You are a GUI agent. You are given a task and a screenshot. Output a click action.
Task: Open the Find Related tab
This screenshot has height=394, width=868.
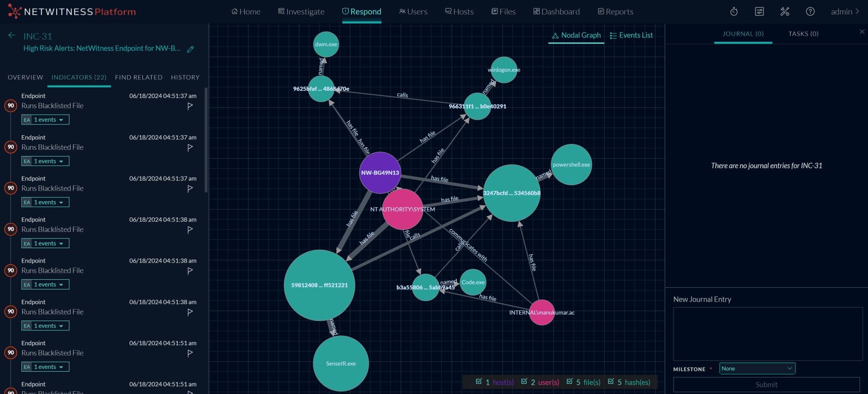point(139,77)
